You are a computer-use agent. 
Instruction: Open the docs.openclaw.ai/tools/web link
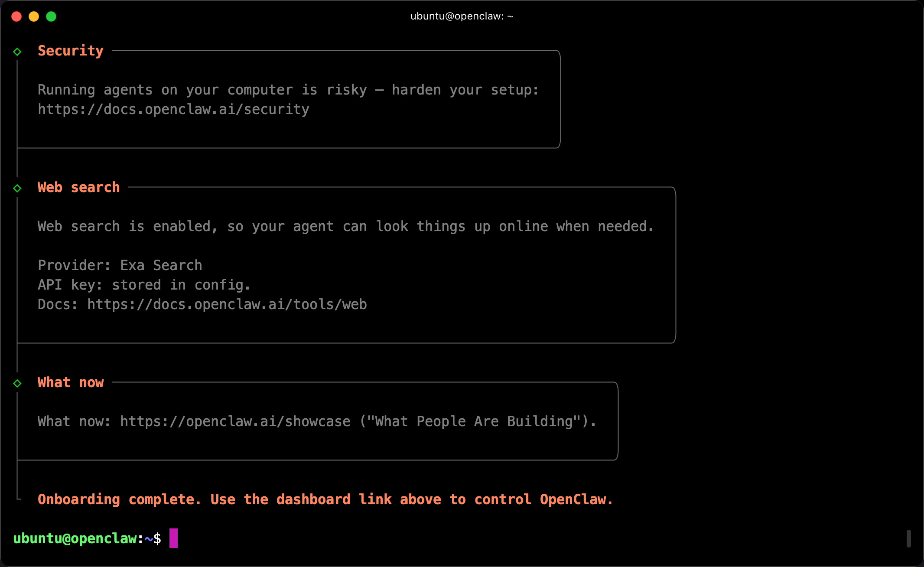click(227, 304)
